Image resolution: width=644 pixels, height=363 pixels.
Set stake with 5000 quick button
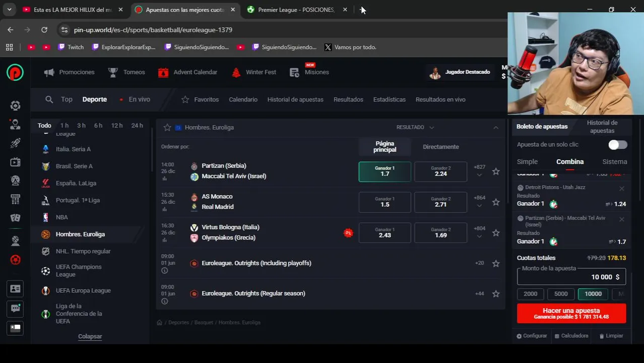pos(561,294)
